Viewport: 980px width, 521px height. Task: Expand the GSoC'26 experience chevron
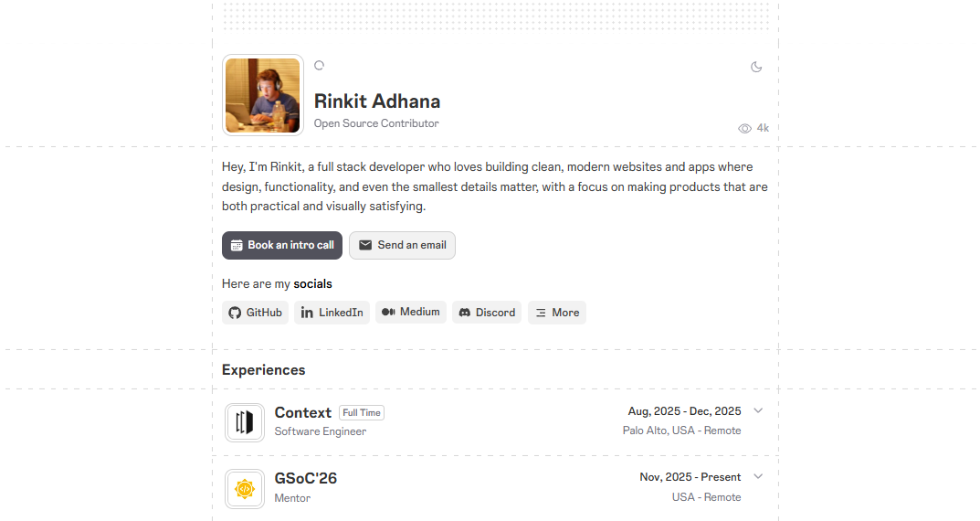tap(758, 476)
